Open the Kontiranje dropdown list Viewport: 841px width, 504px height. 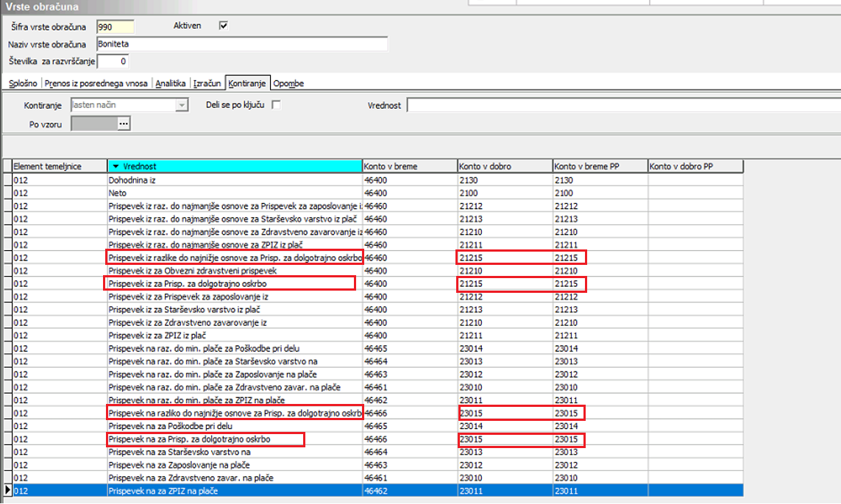182,106
